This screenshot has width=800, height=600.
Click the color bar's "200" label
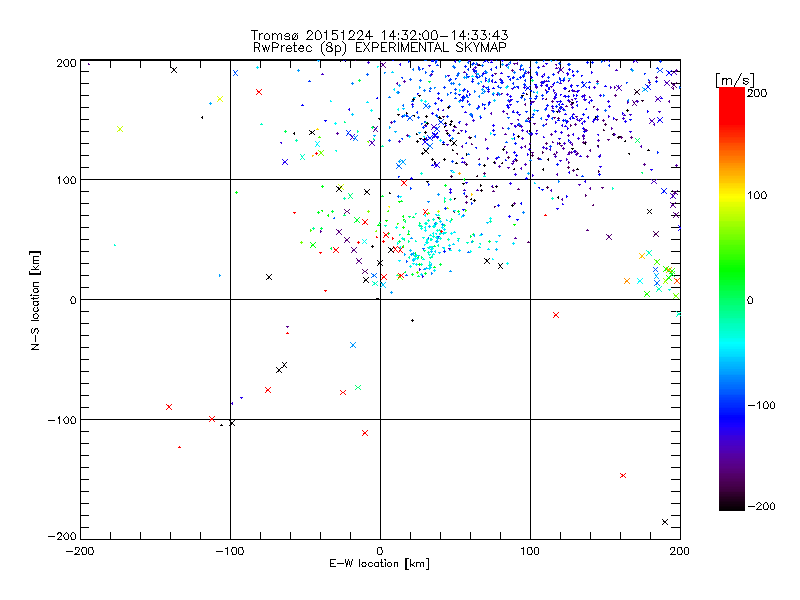coord(757,93)
